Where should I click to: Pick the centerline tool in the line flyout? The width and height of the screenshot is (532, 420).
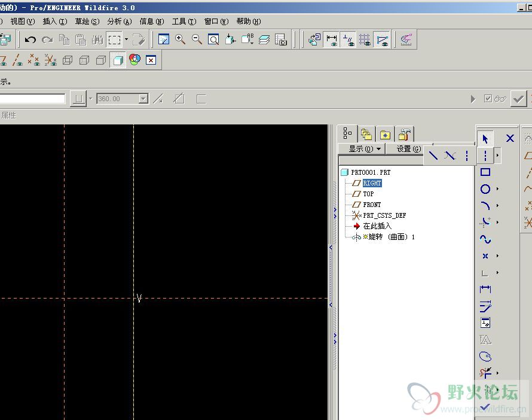(467, 156)
